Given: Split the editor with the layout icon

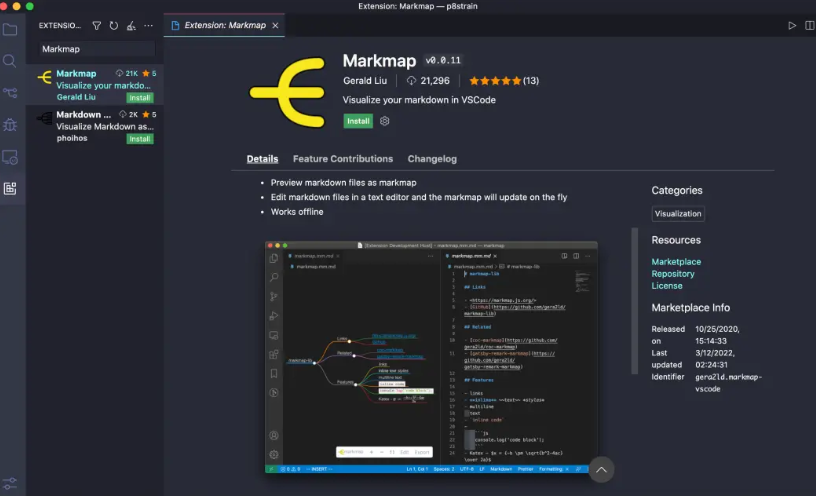Looking at the screenshot, I should click(809, 26).
